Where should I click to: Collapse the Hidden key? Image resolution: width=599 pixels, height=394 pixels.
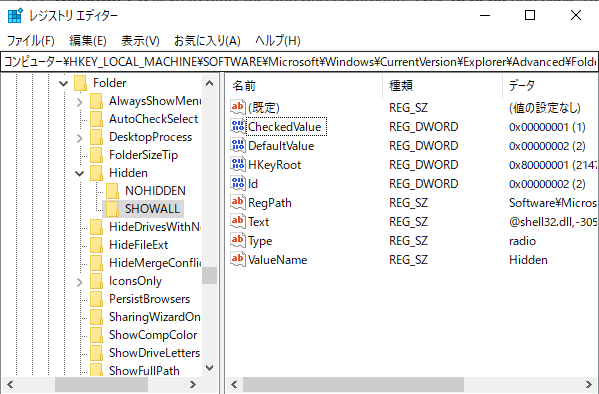click(x=79, y=173)
